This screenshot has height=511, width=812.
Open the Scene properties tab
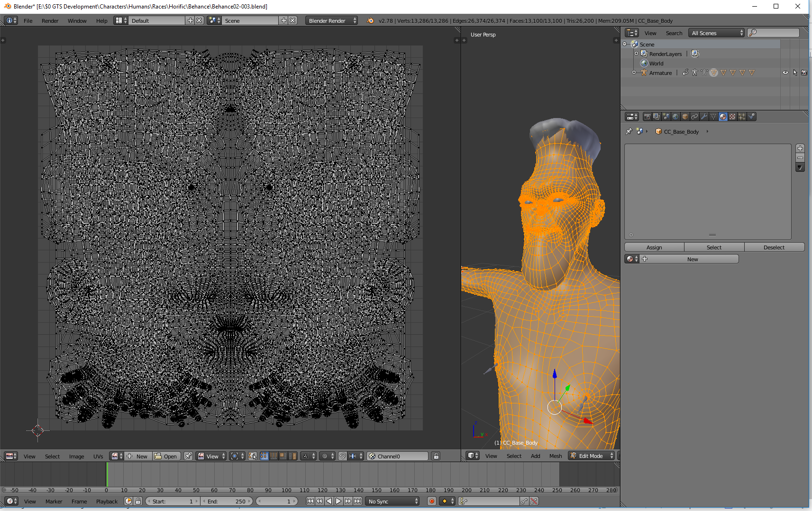coord(666,117)
